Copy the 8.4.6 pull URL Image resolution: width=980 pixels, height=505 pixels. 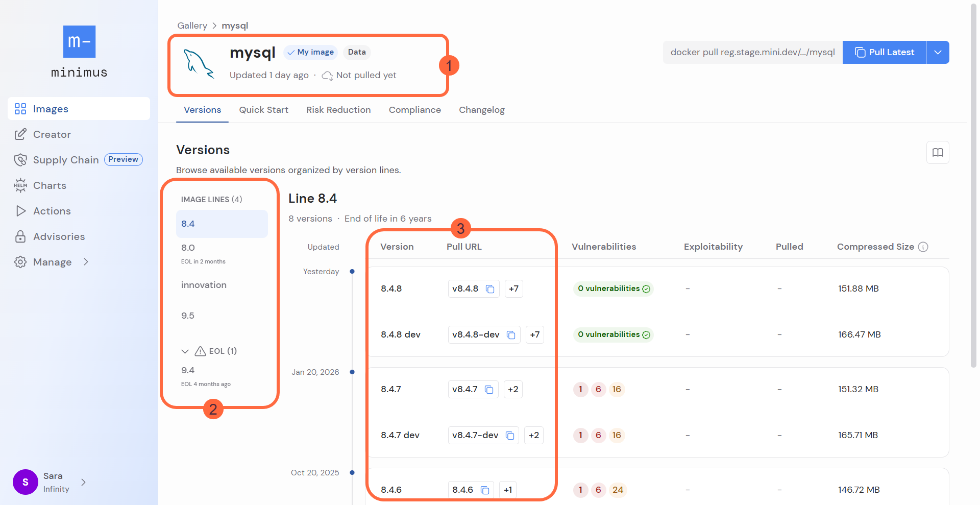(485, 490)
